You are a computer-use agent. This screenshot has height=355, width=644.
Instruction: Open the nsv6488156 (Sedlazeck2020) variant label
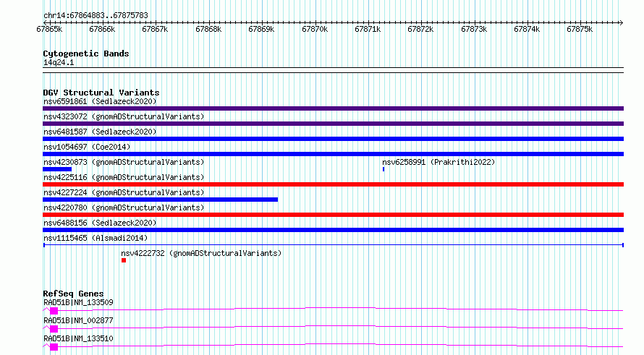coord(100,223)
